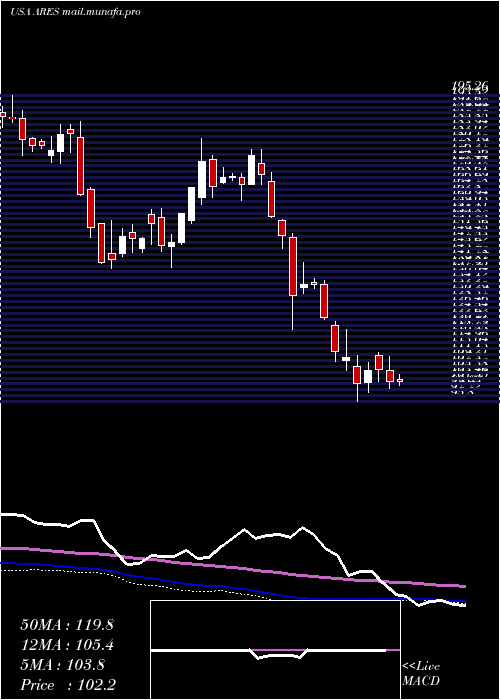This screenshot has width=500, height=700.
Task: Select the '50MA : 119.8' reading
Action: pos(67,625)
